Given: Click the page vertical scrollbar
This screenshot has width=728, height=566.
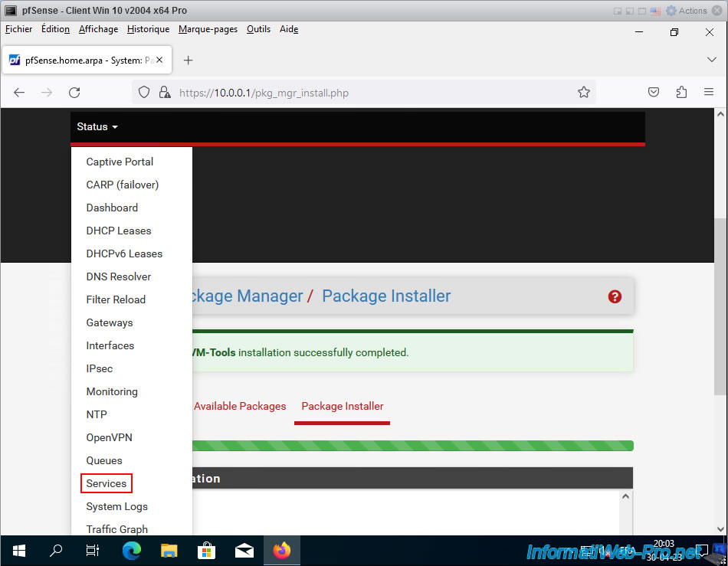Looking at the screenshot, I should pos(720,306).
